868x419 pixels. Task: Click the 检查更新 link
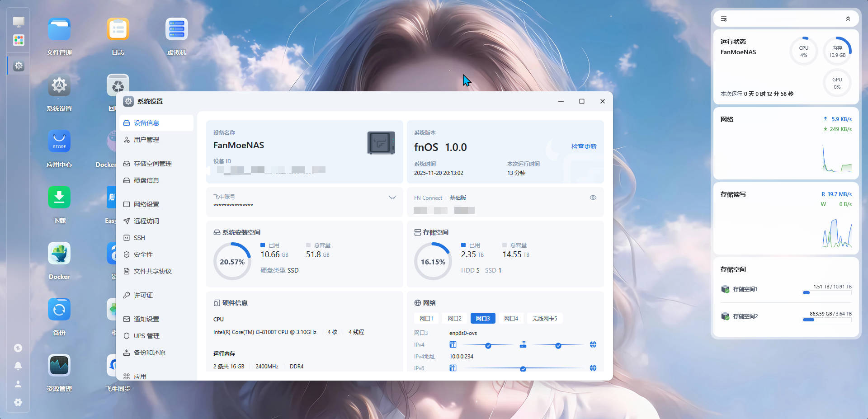point(584,146)
